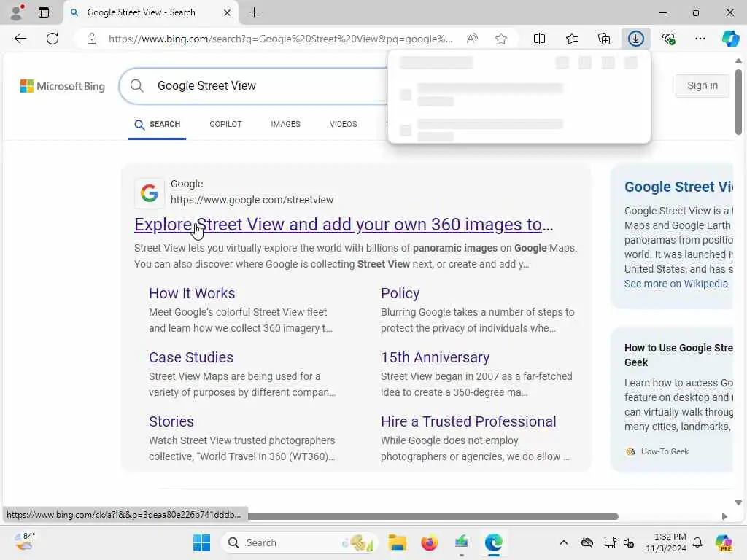Click scroll down arrow on vertical scrollbar
This screenshot has height=560, width=747.
738,502
